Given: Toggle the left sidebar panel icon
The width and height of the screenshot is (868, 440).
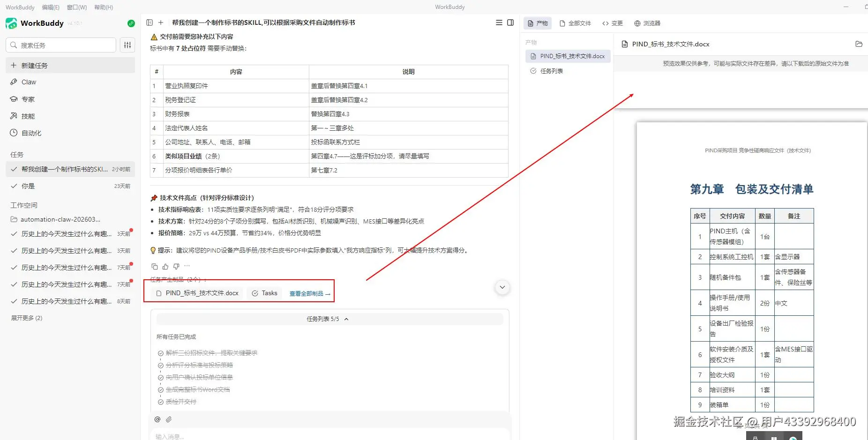Looking at the screenshot, I should pyautogui.click(x=150, y=22).
